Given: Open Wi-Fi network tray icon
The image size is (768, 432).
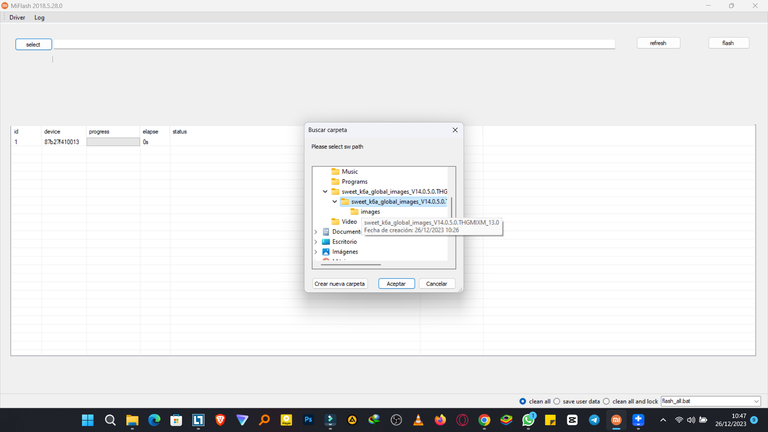Looking at the screenshot, I should pyautogui.click(x=679, y=420).
